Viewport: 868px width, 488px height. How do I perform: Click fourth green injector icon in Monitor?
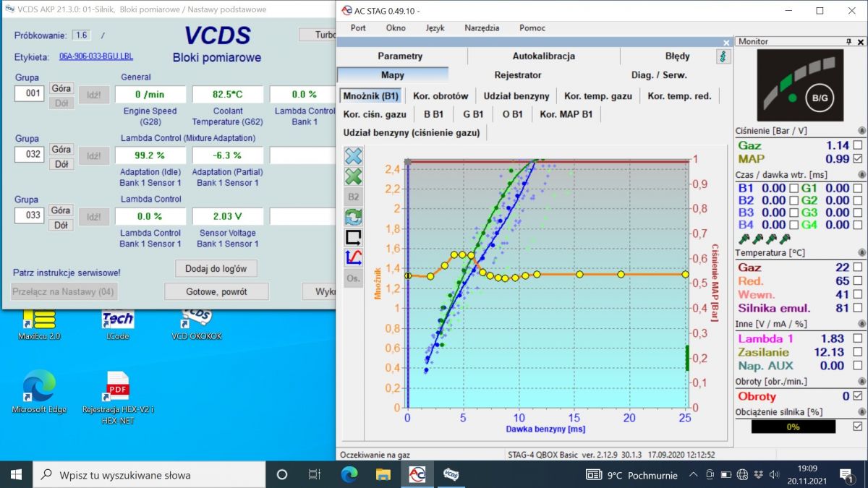[786, 238]
